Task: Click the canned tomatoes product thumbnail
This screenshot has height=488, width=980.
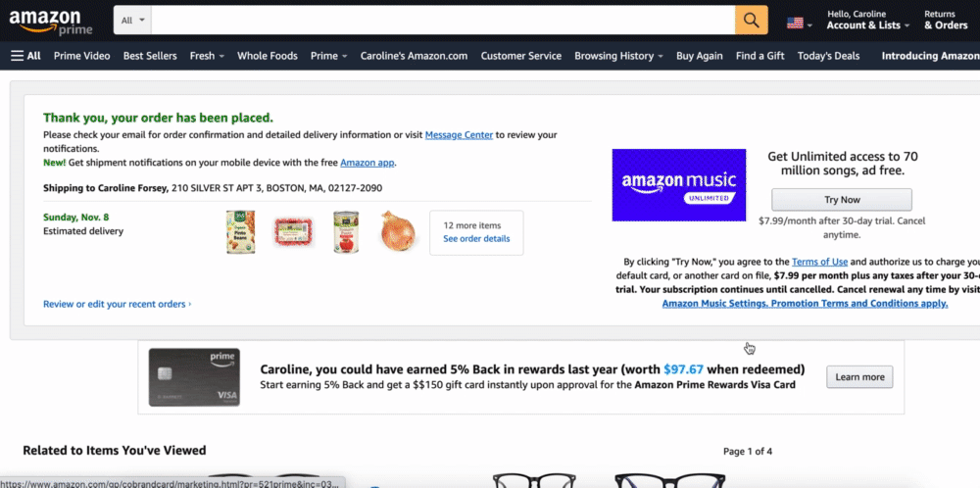Action: pyautogui.click(x=346, y=232)
